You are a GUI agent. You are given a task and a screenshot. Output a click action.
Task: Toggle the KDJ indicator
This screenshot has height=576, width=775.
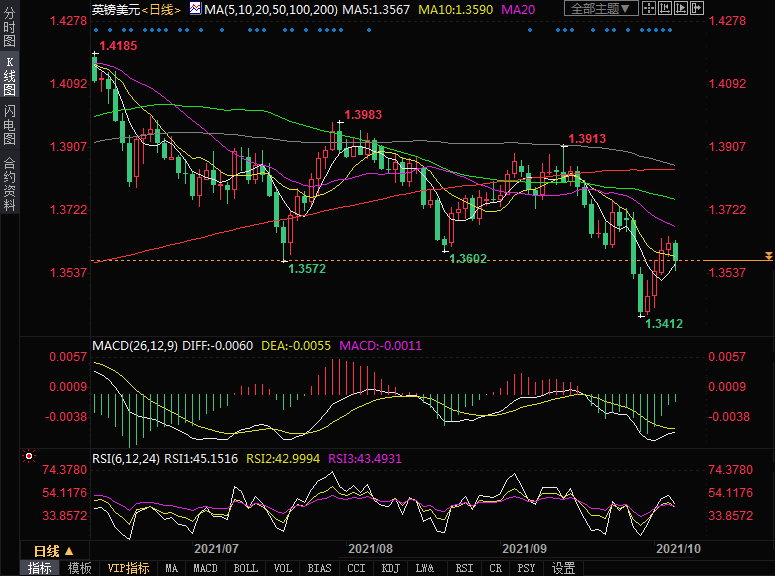[x=391, y=568]
